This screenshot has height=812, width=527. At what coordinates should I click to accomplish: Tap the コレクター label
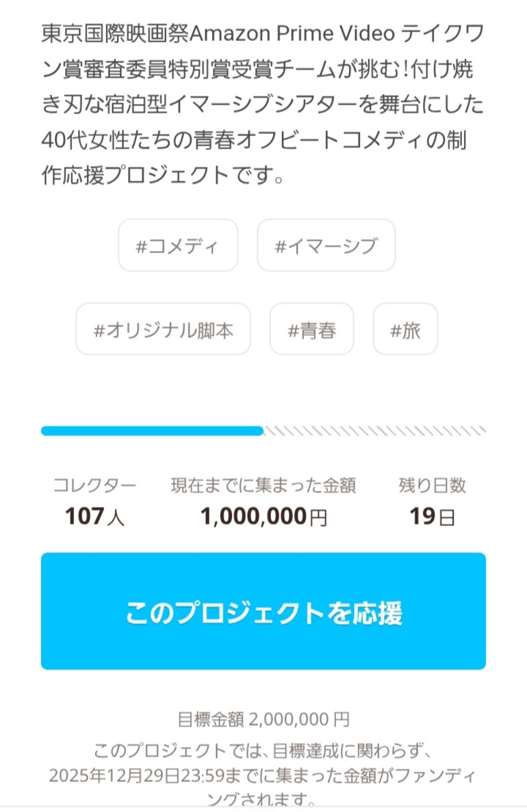[94, 486]
